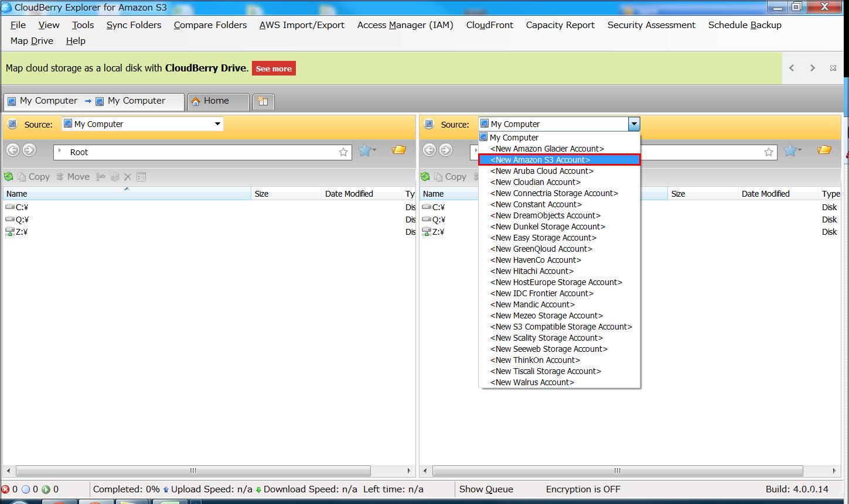The height and width of the screenshot is (504, 849).
Task: Expand the left pane Source dropdown
Action: pos(217,124)
